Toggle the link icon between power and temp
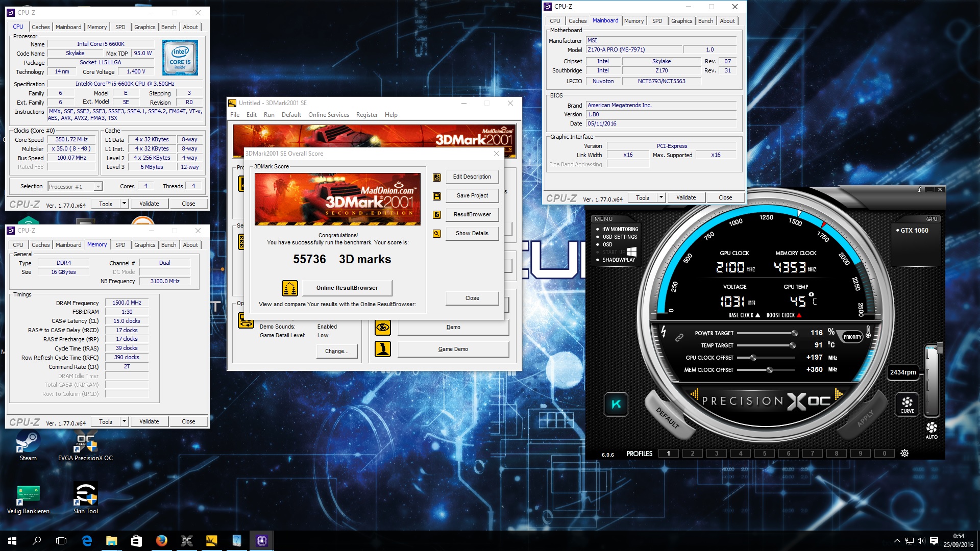The height and width of the screenshot is (551, 980). point(679,338)
